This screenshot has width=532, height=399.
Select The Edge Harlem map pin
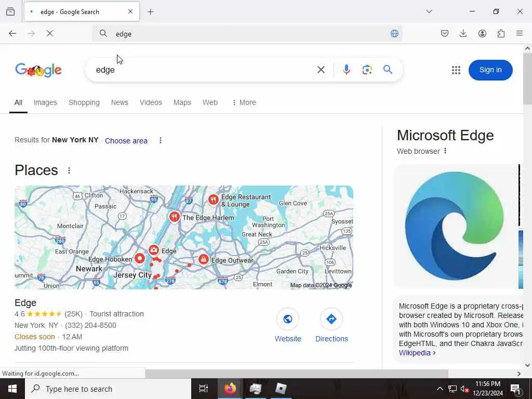click(x=175, y=217)
